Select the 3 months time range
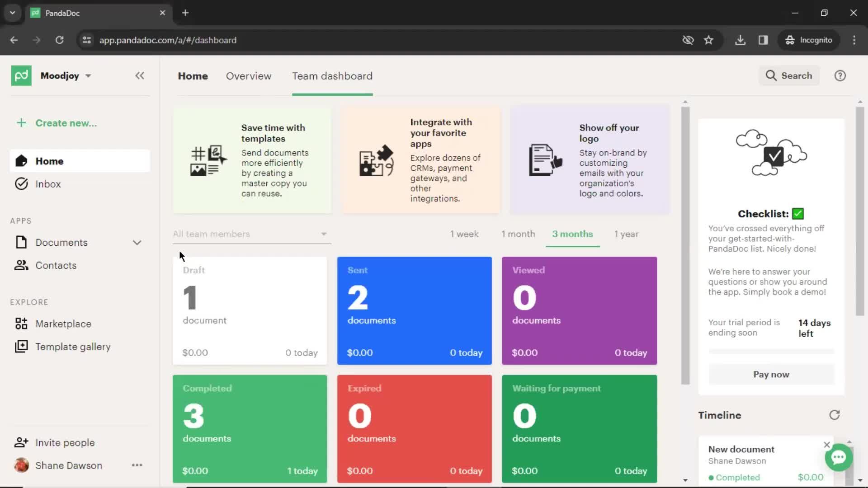The image size is (868, 488). click(572, 234)
